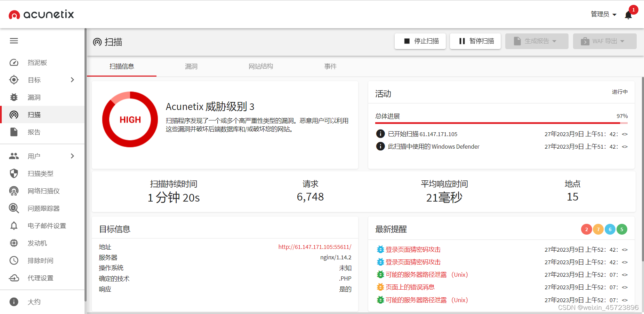Switch to the 扫描信息 tab
Image resolution: width=644 pixels, height=314 pixels.
122,66
